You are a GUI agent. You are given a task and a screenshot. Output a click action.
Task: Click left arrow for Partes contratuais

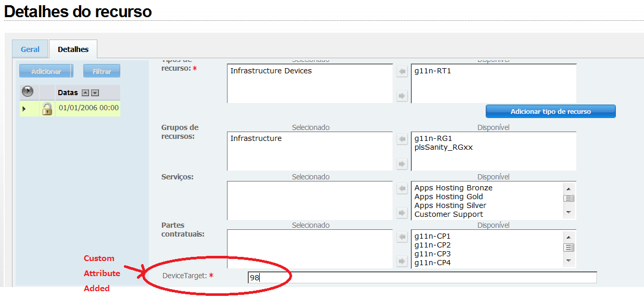coord(402,237)
